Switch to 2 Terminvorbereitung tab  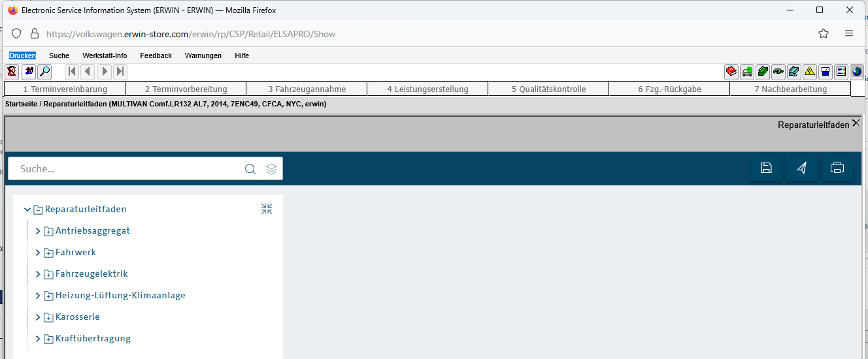186,89
